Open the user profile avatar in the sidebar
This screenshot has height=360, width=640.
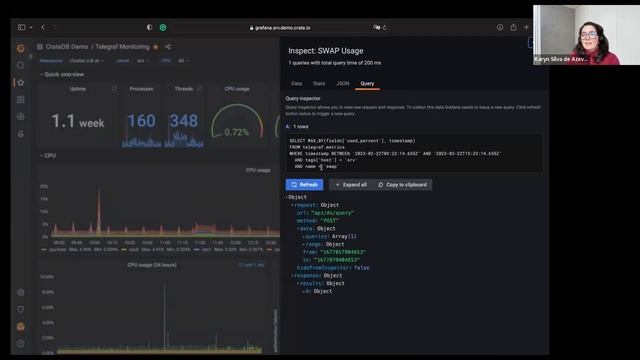click(20, 327)
